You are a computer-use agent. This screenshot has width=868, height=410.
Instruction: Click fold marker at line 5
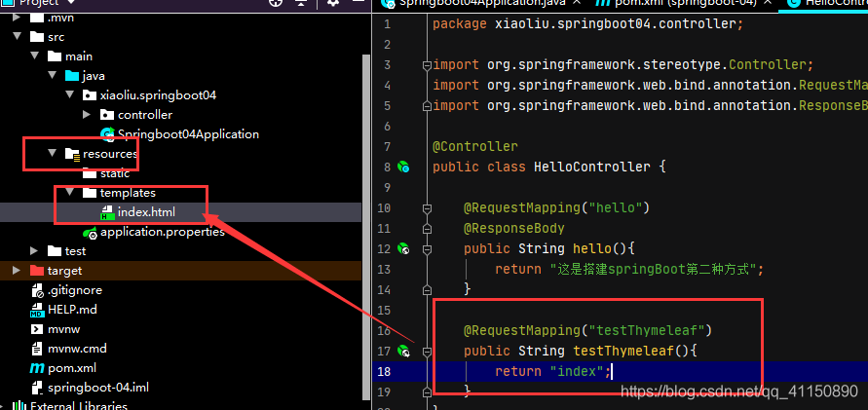[x=427, y=106]
